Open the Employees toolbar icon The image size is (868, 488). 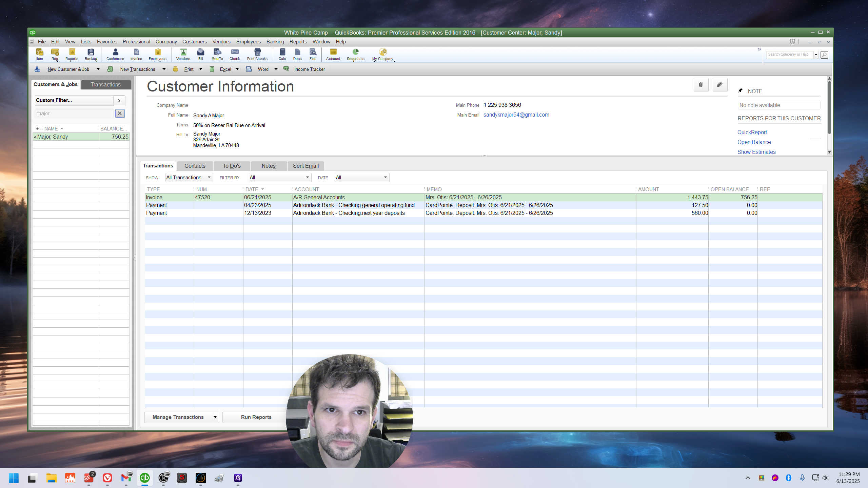click(158, 54)
